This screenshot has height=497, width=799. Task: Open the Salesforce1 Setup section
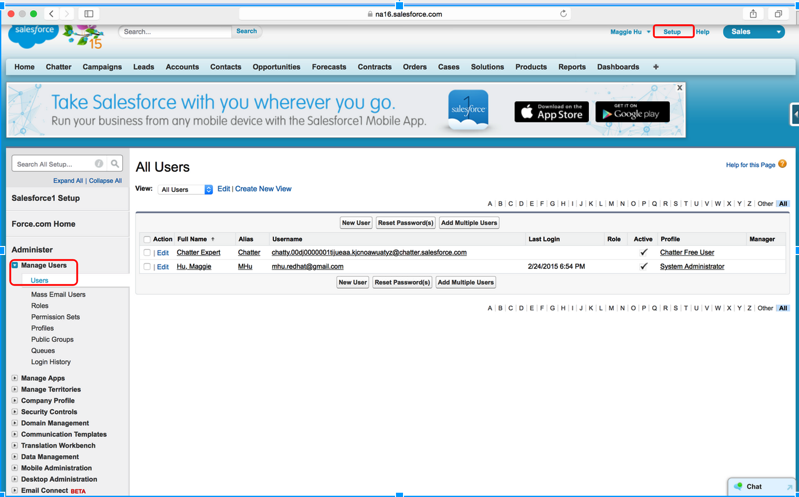(46, 198)
